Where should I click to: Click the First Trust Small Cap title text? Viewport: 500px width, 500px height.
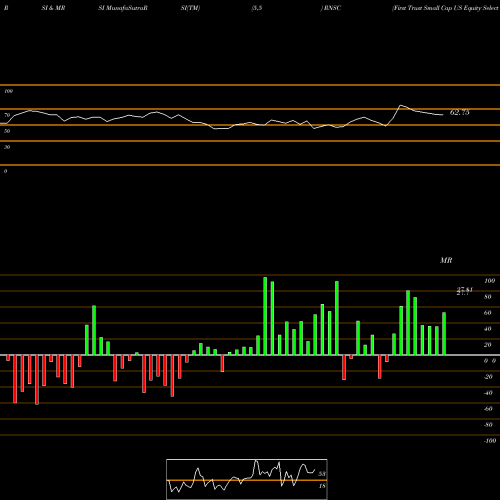coord(446,8)
